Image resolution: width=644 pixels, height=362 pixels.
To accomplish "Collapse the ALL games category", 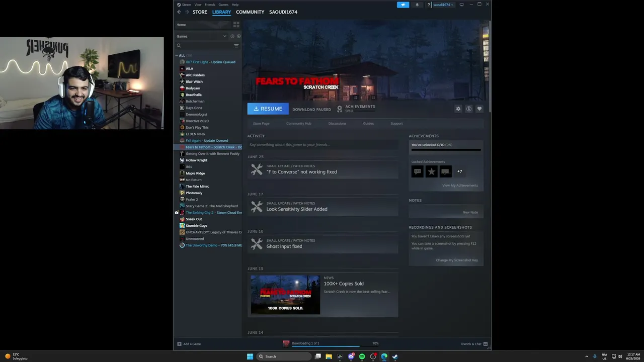I will click(x=177, y=55).
